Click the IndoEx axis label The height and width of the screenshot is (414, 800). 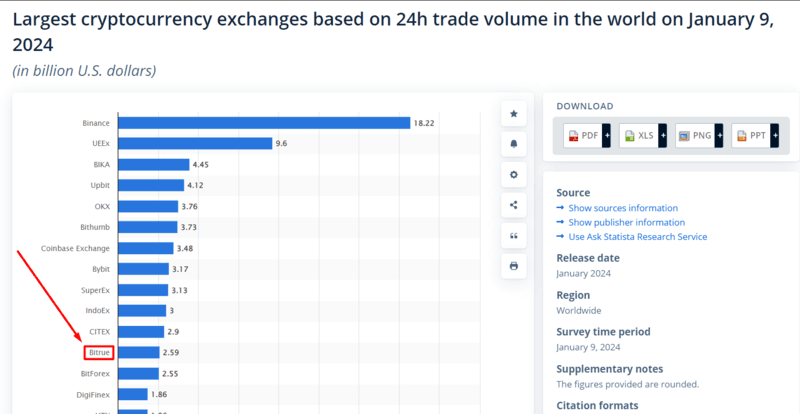click(x=98, y=310)
